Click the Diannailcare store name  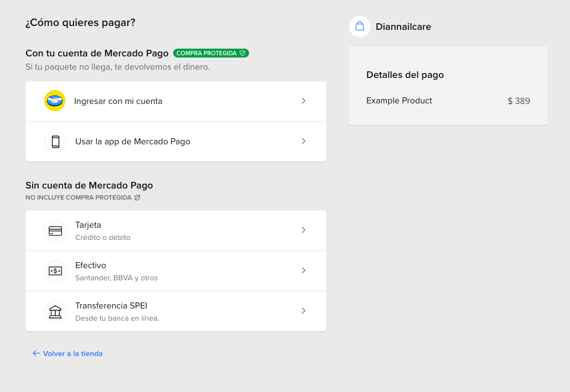(x=403, y=27)
